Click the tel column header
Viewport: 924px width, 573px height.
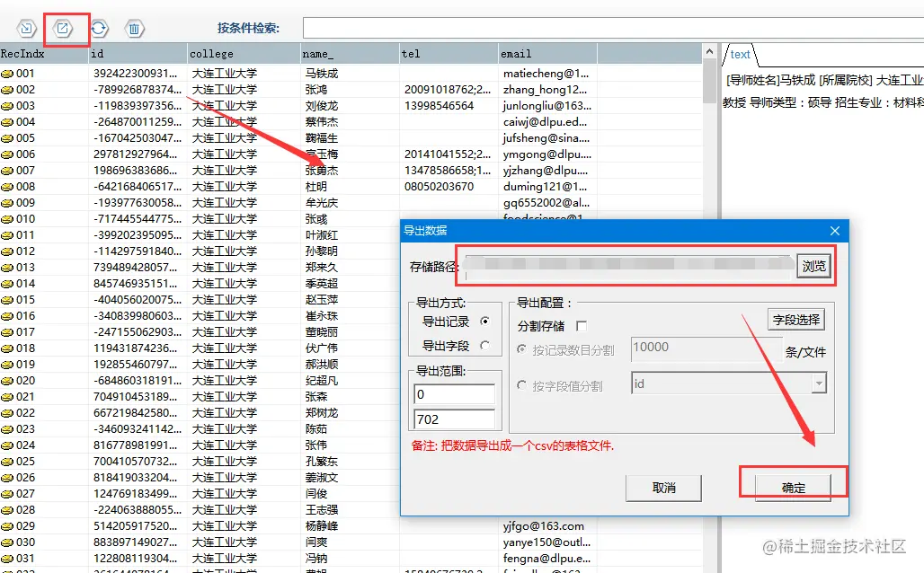(449, 54)
